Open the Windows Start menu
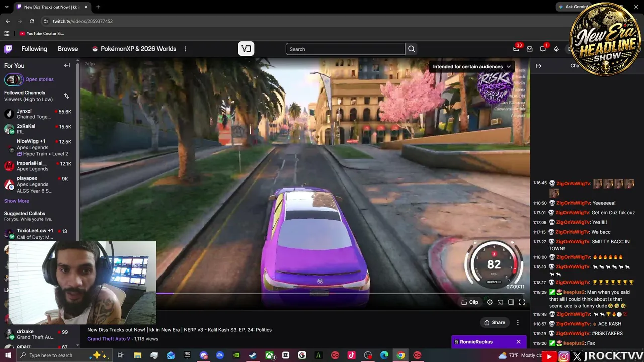Screen dimensions: 644x362 pyautogui.click(x=8, y=355)
